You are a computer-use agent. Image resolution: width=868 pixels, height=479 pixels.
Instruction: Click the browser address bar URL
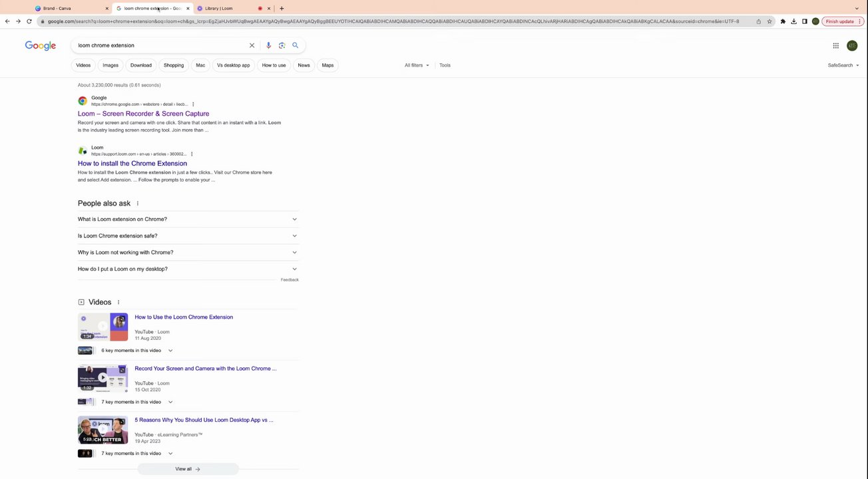[x=393, y=21]
